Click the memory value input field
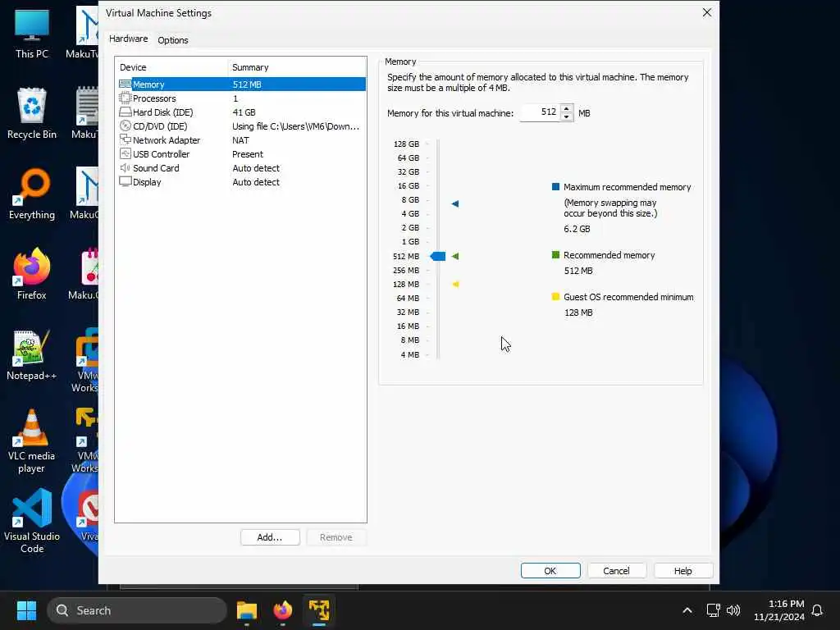This screenshot has height=630, width=840. pyautogui.click(x=540, y=112)
